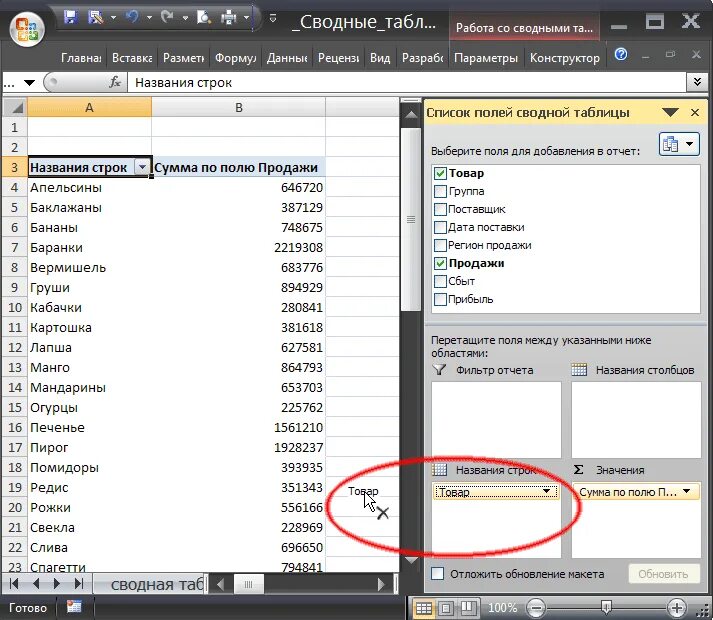The width and height of the screenshot is (713, 620).
Task: Click the horizontal scrollbar thumb
Action: [248, 584]
